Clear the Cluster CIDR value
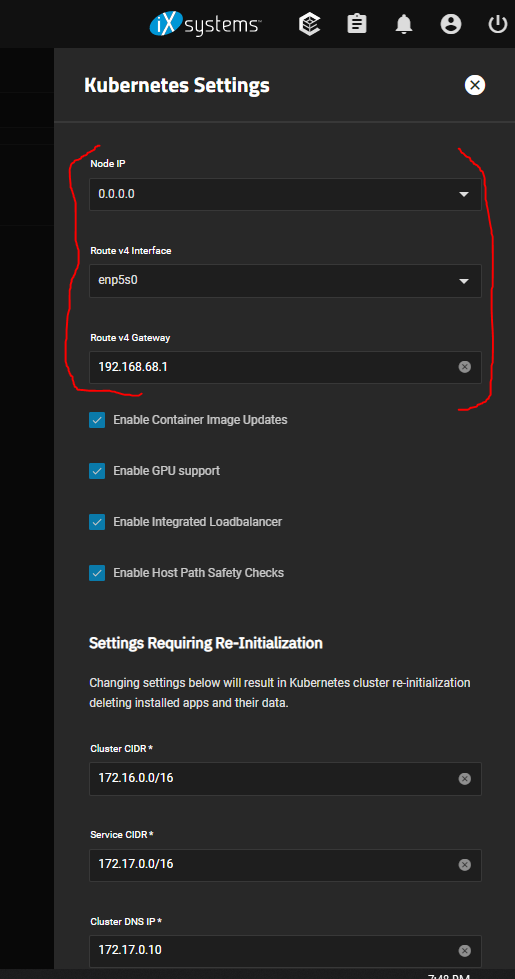Image resolution: width=515 pixels, height=979 pixels. (464, 779)
